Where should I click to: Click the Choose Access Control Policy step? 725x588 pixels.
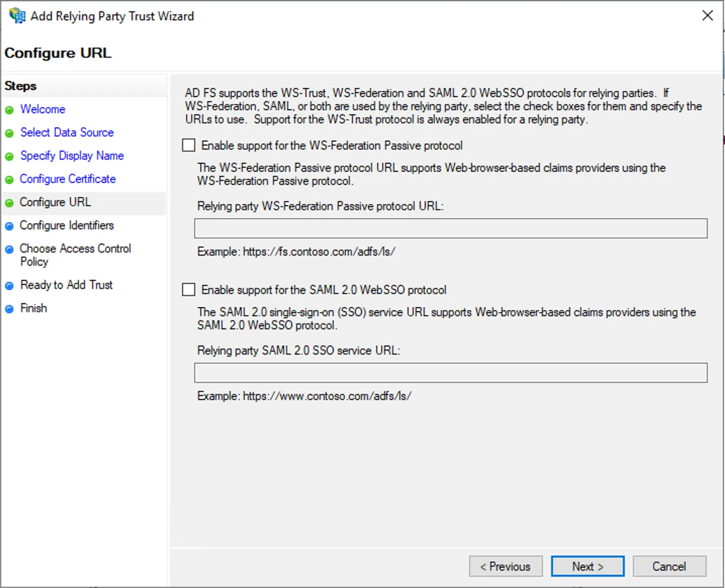(75, 249)
